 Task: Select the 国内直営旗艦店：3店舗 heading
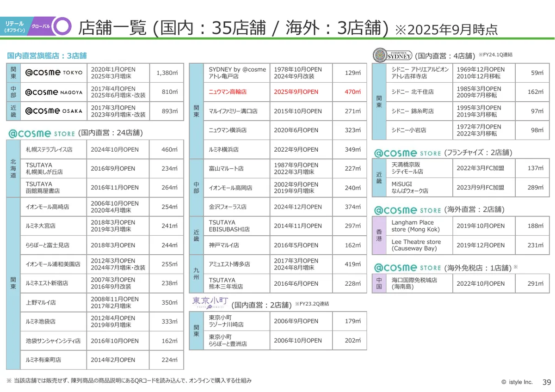[x=47, y=55]
